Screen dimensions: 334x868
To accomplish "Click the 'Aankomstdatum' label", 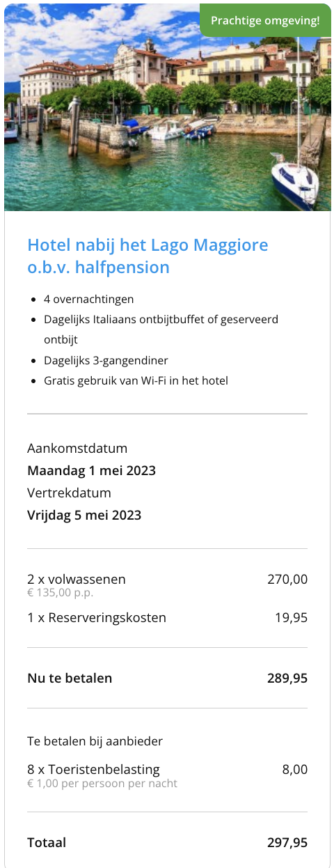I will click(77, 448).
